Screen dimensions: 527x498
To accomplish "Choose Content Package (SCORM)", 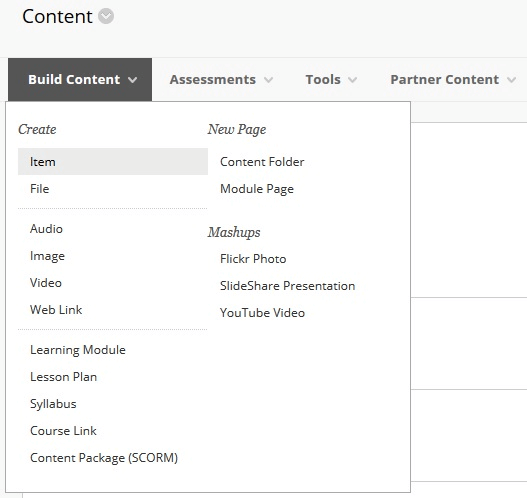I will pyautogui.click(x=104, y=458).
